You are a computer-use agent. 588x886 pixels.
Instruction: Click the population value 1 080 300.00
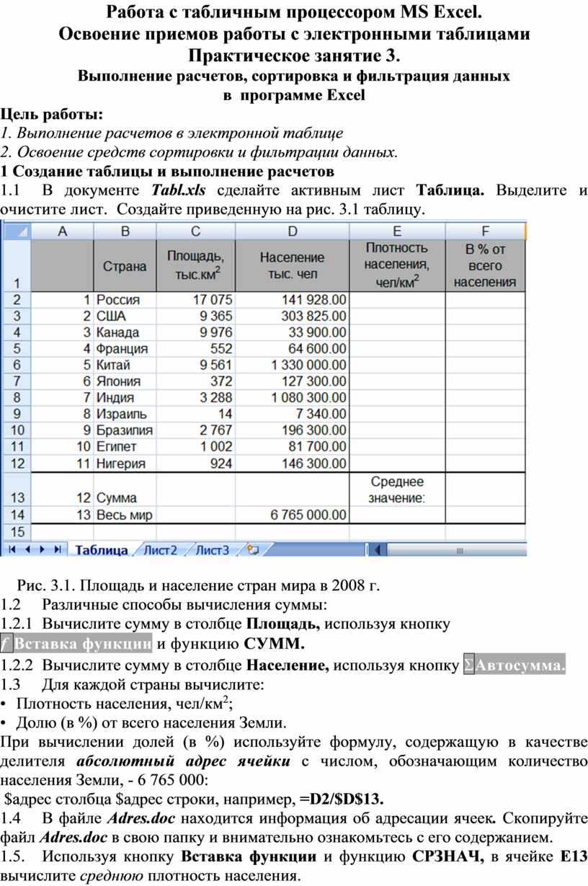point(292,398)
